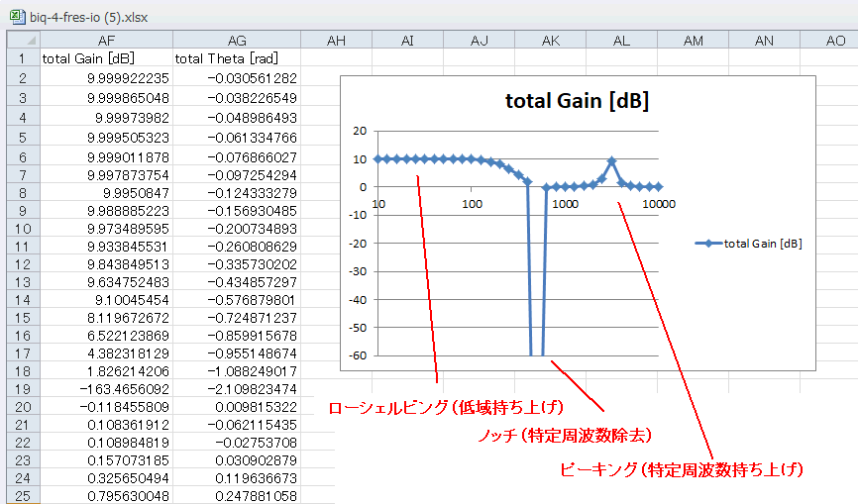Viewport: 858px width, 504px height.
Task: Click the 'total Theta [rad]' header cell
Action: coord(237,58)
